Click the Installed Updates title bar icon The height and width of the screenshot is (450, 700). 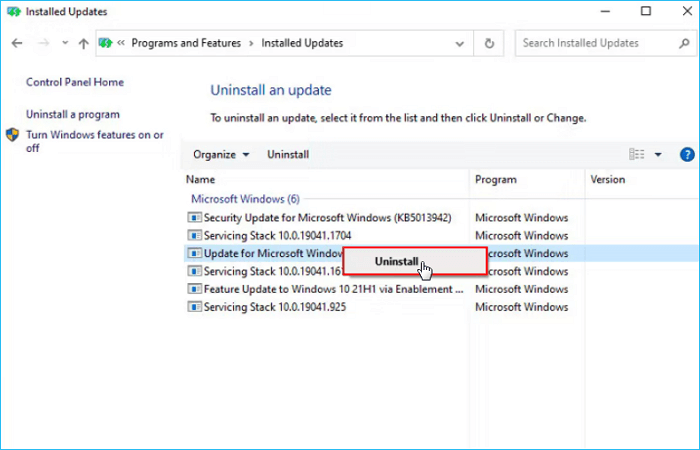pos(14,12)
